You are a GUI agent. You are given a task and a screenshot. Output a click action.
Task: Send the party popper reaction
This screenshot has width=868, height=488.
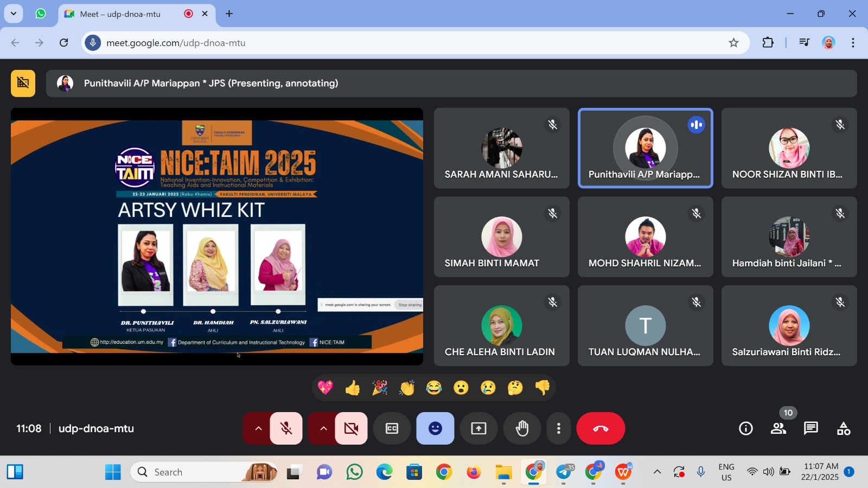380,387
